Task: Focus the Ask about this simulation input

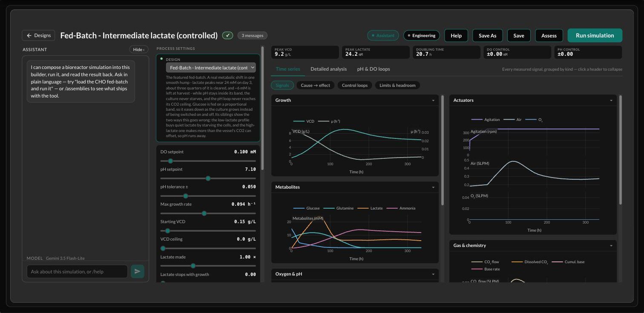Action: click(x=77, y=271)
